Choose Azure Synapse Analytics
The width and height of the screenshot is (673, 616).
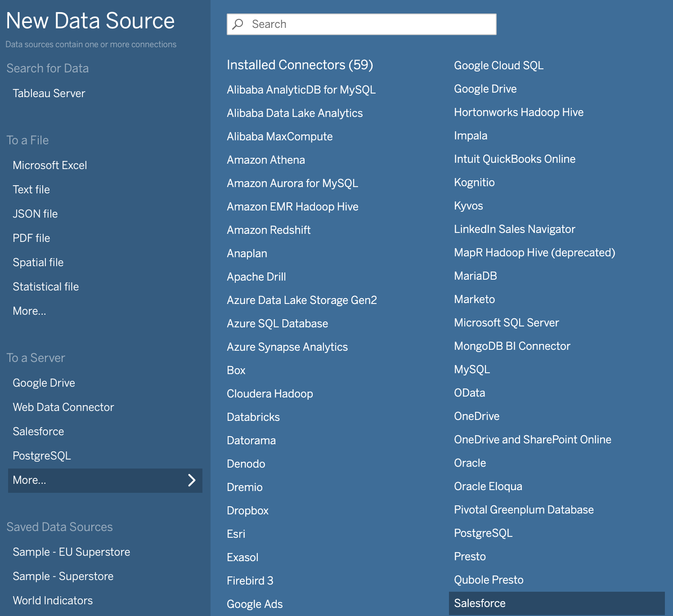tap(287, 347)
